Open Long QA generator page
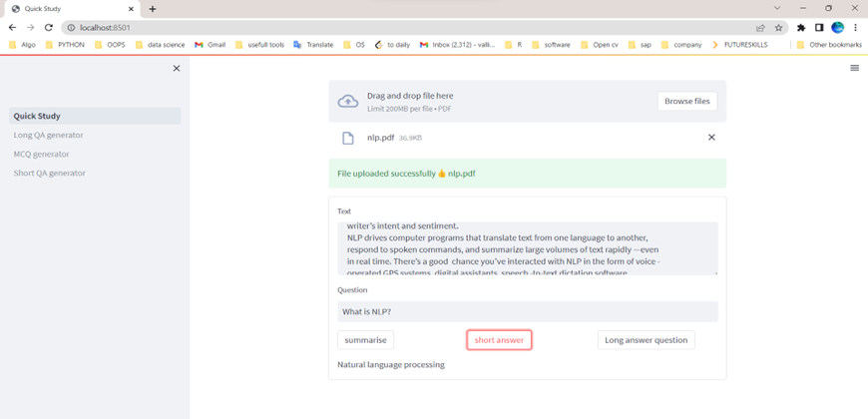 (49, 135)
